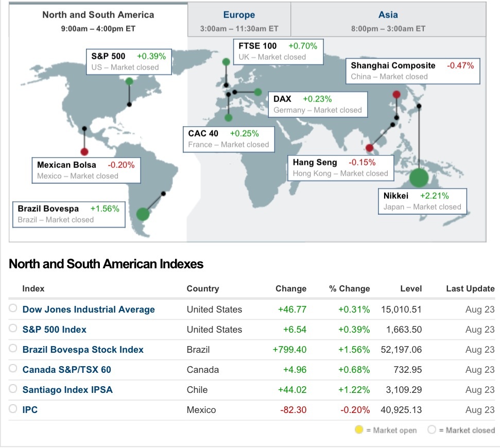The width and height of the screenshot is (500, 448).
Task: Click the red Mexican Bolsa map marker
Action: 84,152
